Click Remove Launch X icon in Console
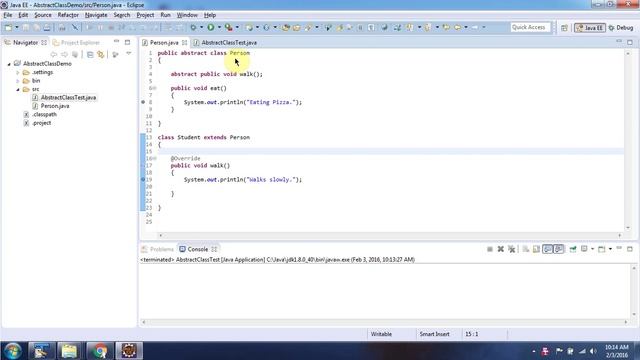This screenshot has width=640, height=360. tap(501, 249)
